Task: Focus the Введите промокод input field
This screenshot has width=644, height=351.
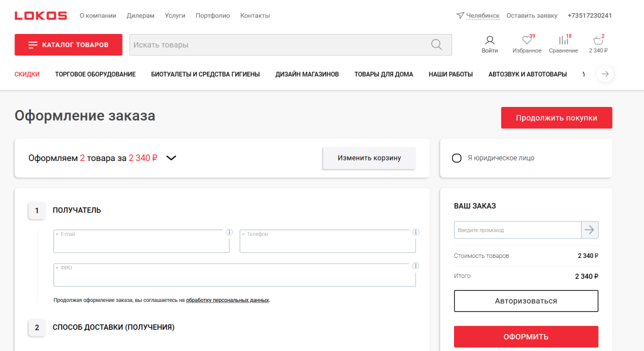Action: (518, 230)
